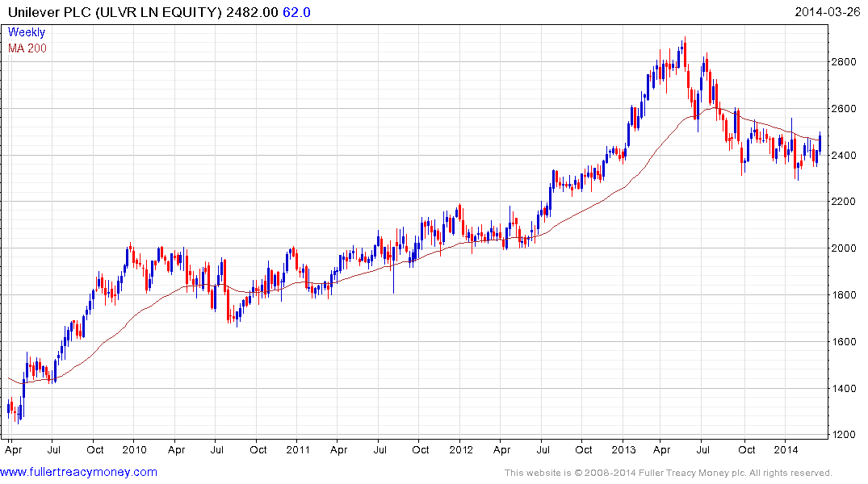This screenshot has height=484, width=868.
Task: Select the 'MA 200' indicator label
Action: (27, 48)
